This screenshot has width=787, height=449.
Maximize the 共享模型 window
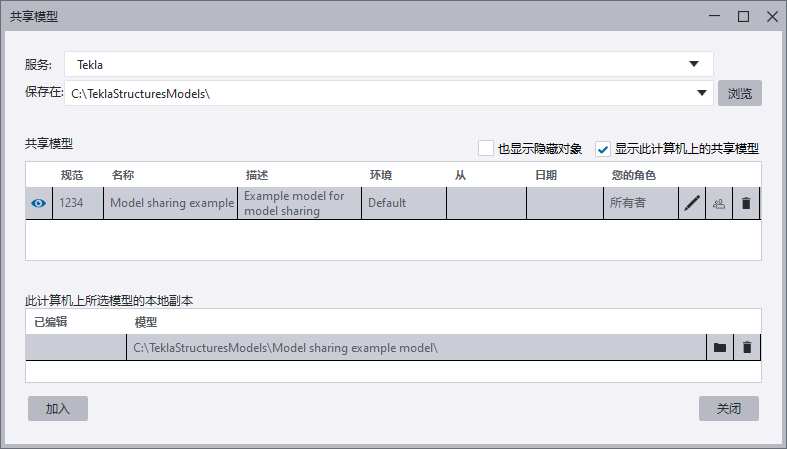tap(743, 16)
